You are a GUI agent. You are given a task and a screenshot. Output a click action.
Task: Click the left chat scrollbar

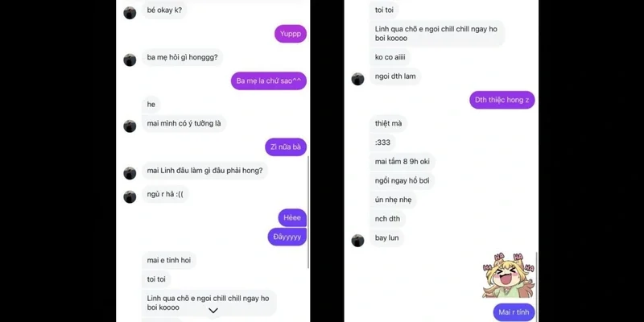(x=308, y=212)
